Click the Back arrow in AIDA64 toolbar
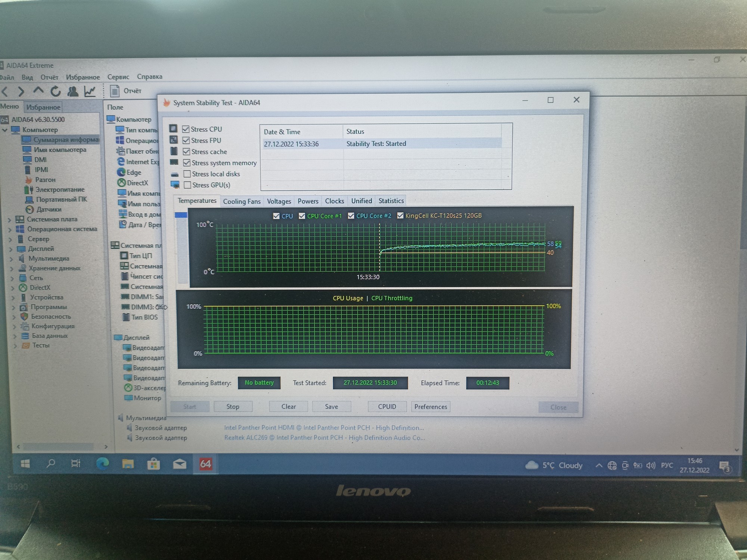This screenshot has width=747, height=560. pyautogui.click(x=5, y=91)
